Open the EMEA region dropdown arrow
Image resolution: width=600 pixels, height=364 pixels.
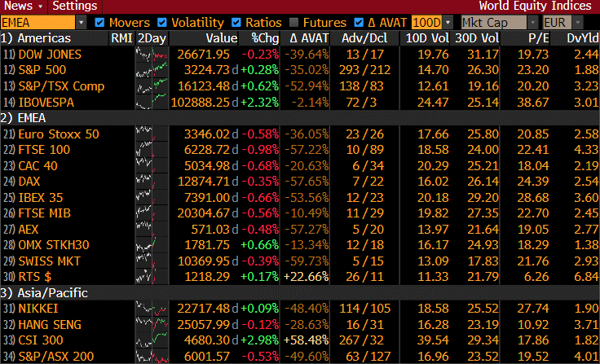(81, 23)
